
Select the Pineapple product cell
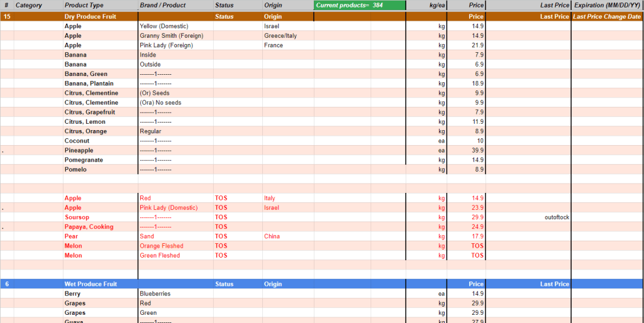click(x=79, y=150)
